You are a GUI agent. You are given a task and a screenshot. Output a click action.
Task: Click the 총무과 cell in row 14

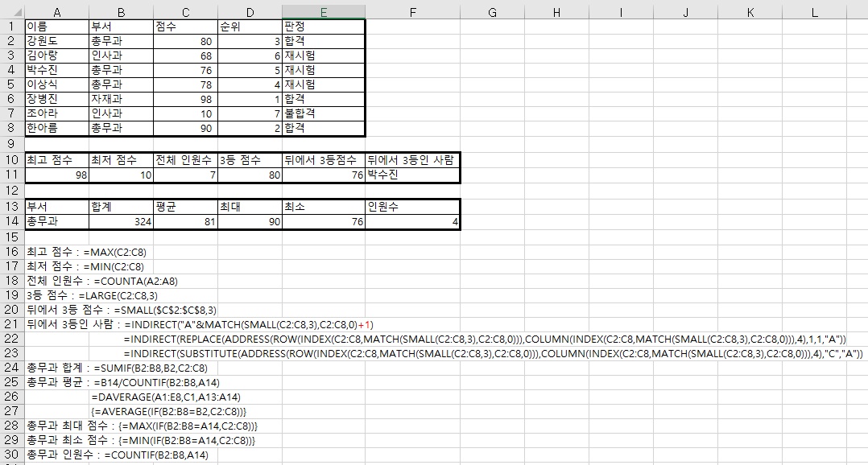pyautogui.click(x=56, y=221)
